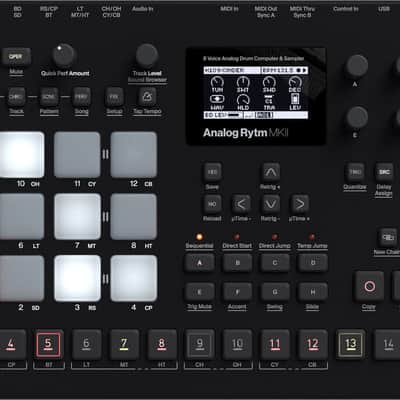The width and height of the screenshot is (400, 400).
Task: Tap the FX Setup key
Action: (x=114, y=97)
